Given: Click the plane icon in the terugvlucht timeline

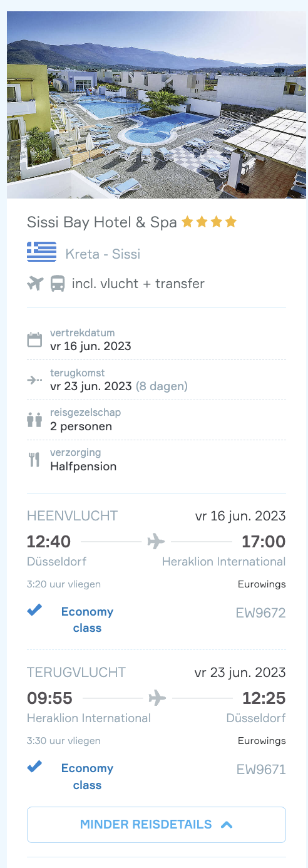Looking at the screenshot, I should [158, 698].
